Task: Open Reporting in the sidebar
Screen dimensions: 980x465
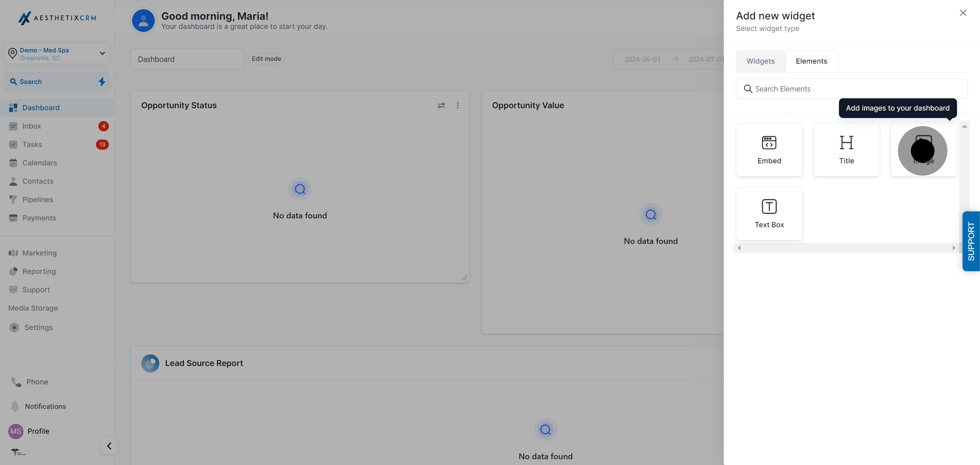Action: pyautogui.click(x=57, y=271)
